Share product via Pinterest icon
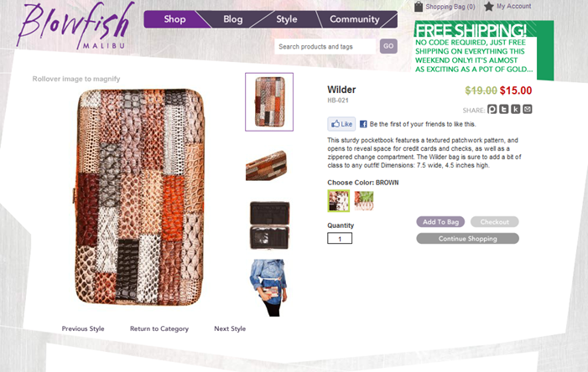The width and height of the screenshot is (588, 372). click(492, 110)
